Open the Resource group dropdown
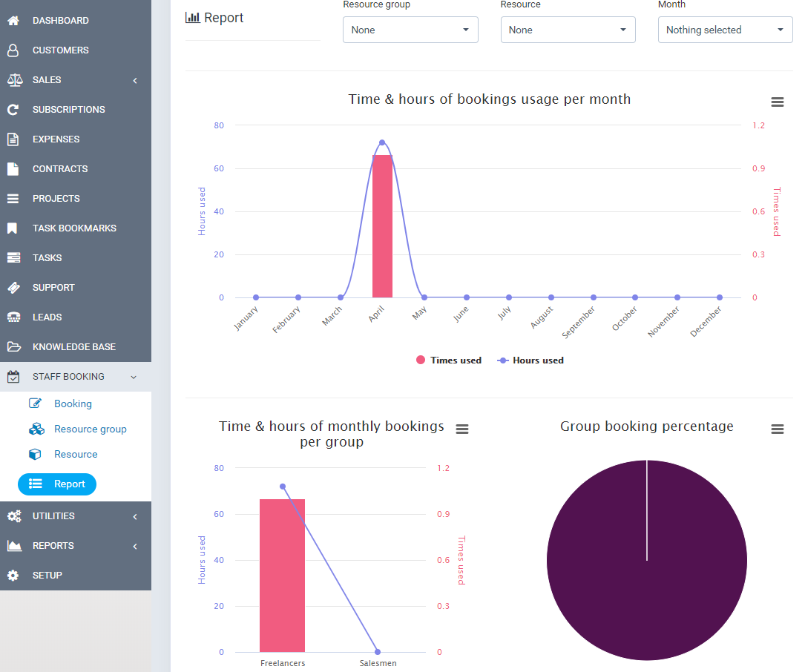The image size is (805, 672). (x=410, y=30)
